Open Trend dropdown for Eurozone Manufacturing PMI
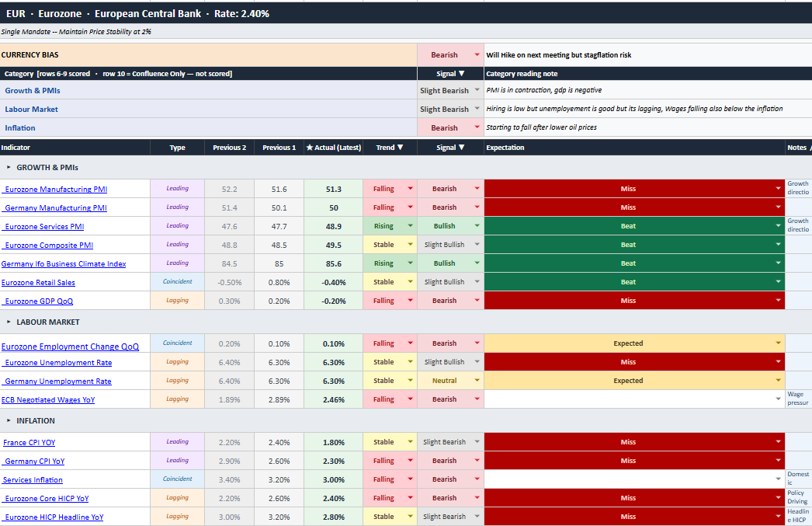Screen dimensions: 812x526 [x=410, y=189]
